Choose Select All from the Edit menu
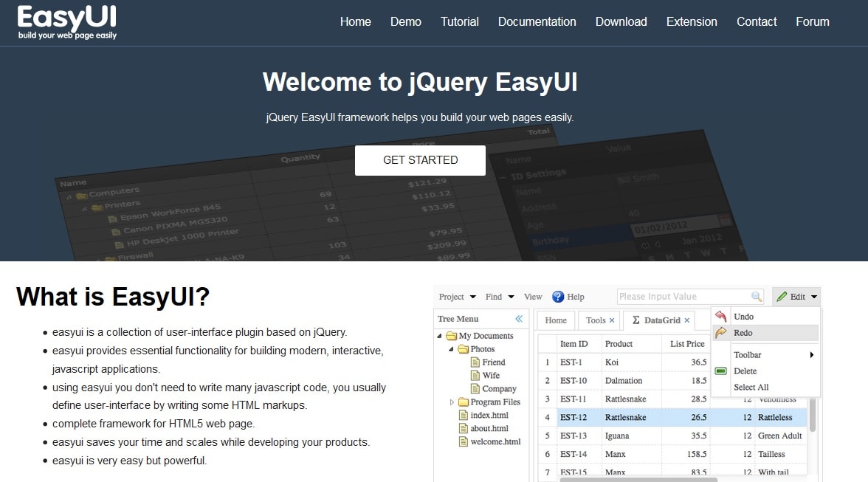Image resolution: width=868 pixels, height=482 pixels. point(765,387)
